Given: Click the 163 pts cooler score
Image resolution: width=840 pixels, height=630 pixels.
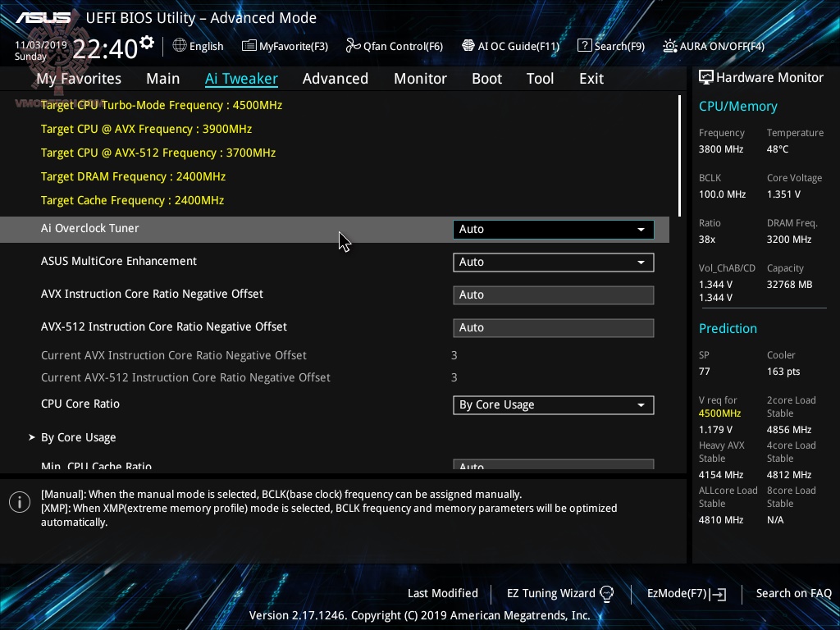Looking at the screenshot, I should click(783, 372).
